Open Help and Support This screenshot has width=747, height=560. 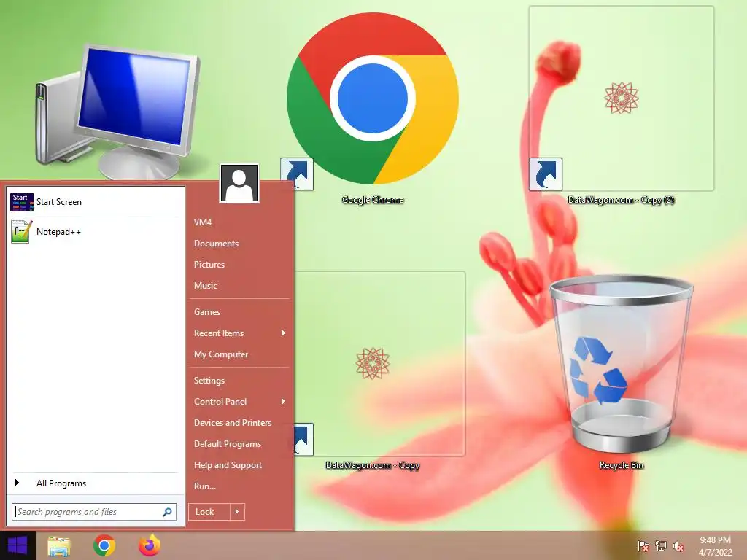pyautogui.click(x=228, y=465)
